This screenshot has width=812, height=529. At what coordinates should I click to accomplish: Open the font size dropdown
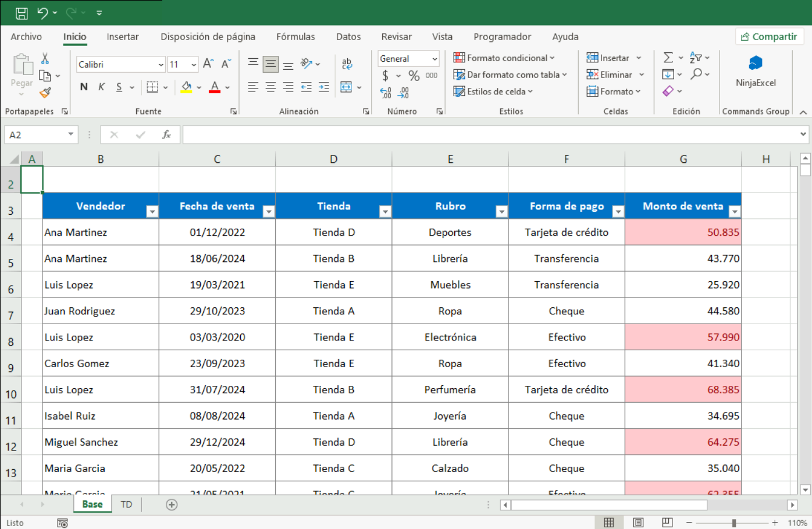pyautogui.click(x=194, y=64)
